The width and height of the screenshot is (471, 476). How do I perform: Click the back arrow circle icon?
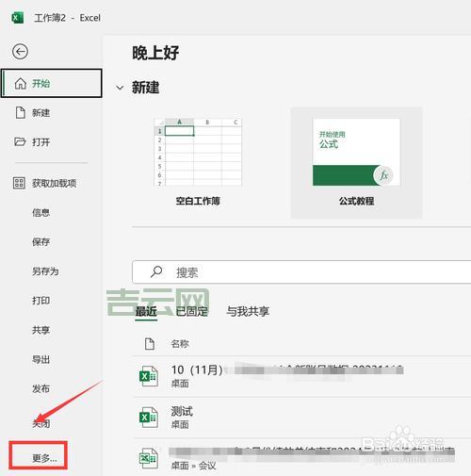tap(20, 52)
